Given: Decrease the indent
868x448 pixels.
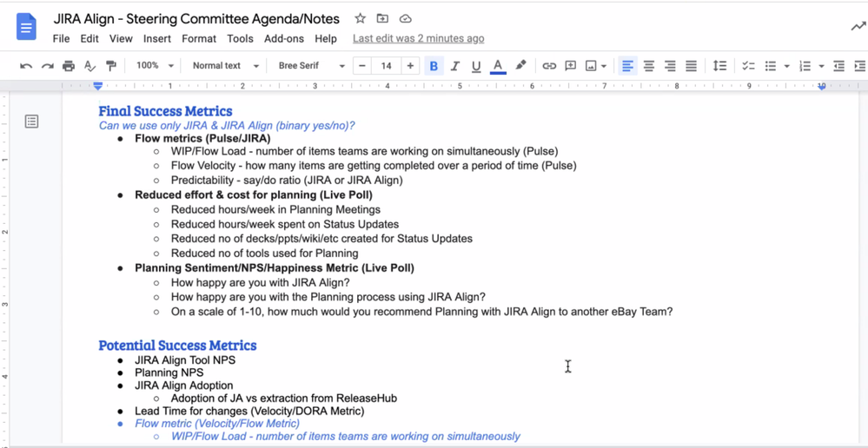Looking at the screenshot, I should pyautogui.click(x=839, y=66).
